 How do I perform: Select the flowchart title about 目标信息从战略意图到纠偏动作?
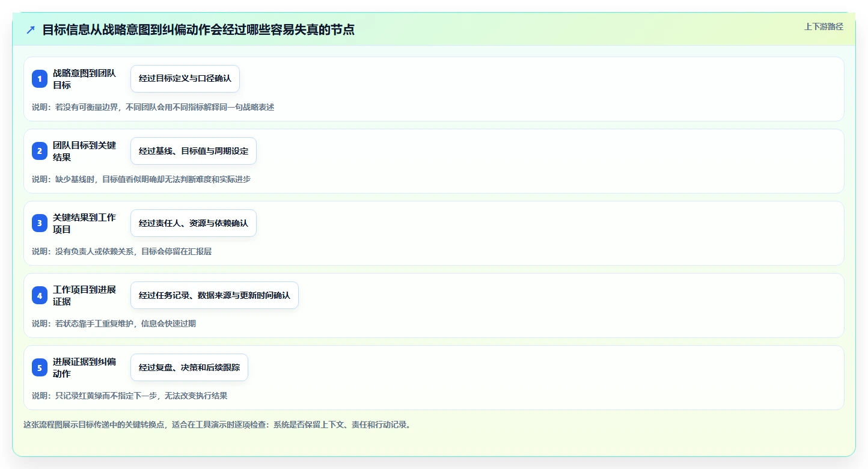(x=198, y=29)
